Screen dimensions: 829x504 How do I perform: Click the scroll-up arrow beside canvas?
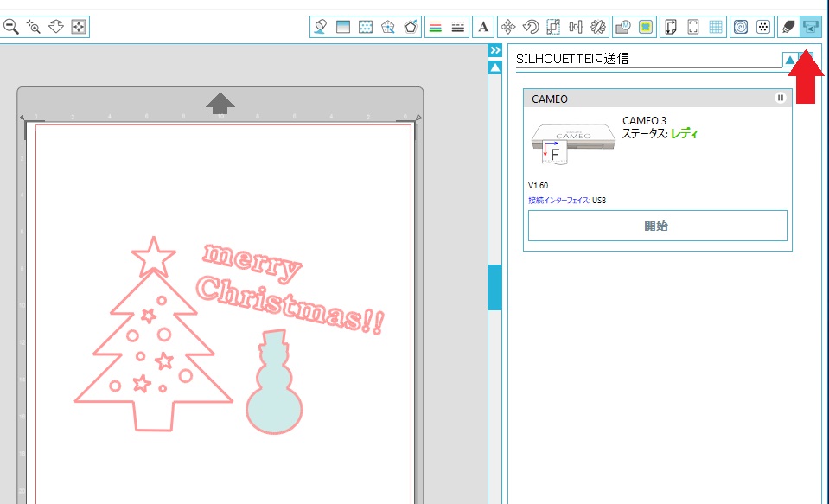494,67
